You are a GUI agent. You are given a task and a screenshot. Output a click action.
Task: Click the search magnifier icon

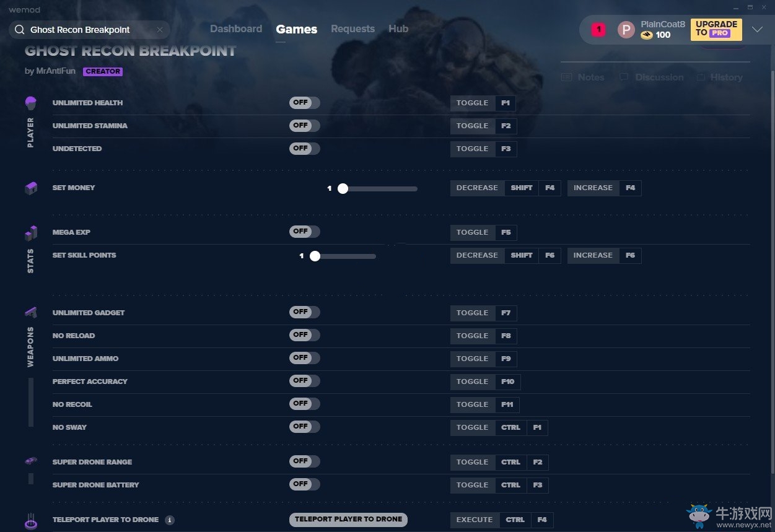pos(19,30)
